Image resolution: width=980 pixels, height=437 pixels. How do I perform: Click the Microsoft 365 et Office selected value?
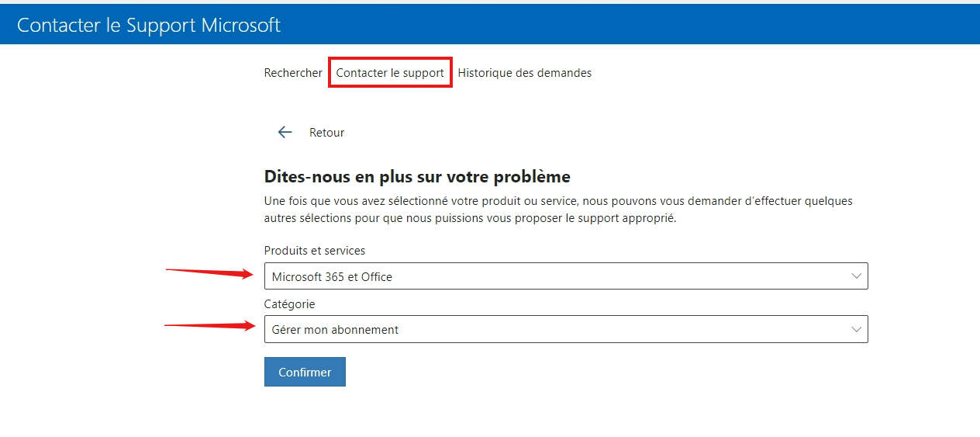[x=332, y=277]
